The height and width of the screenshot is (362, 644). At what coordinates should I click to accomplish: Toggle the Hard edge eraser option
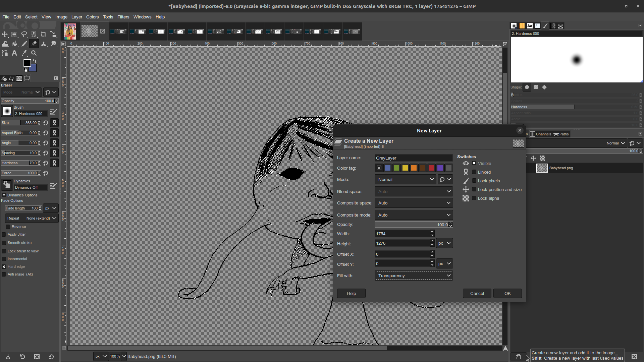(x=4, y=266)
